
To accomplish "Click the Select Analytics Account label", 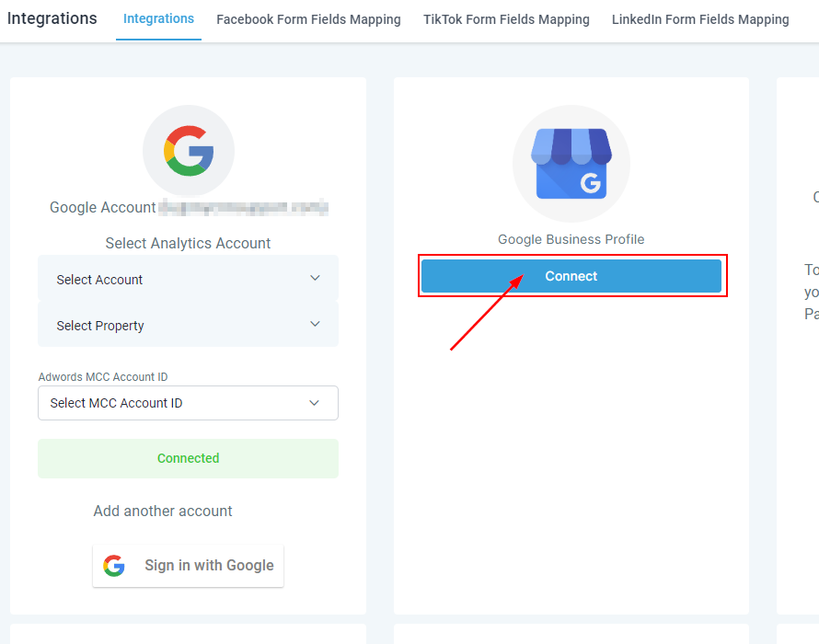I will 188,244.
